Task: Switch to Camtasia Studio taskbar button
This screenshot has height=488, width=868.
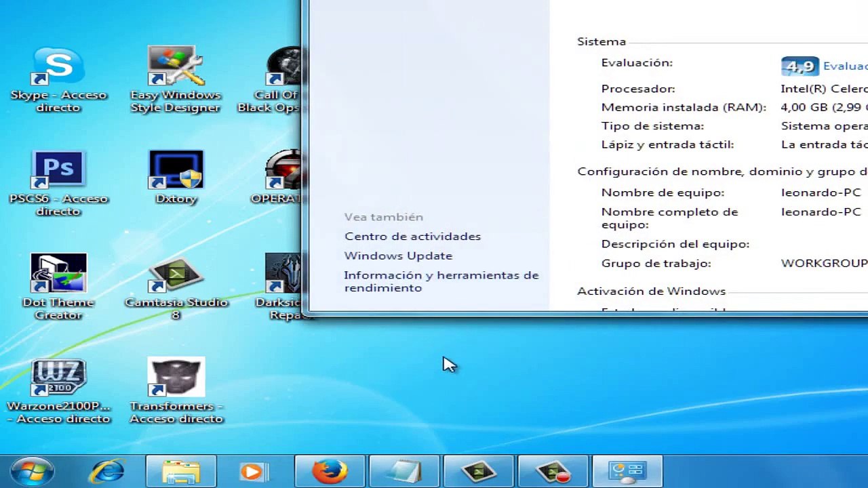Action: (479, 471)
